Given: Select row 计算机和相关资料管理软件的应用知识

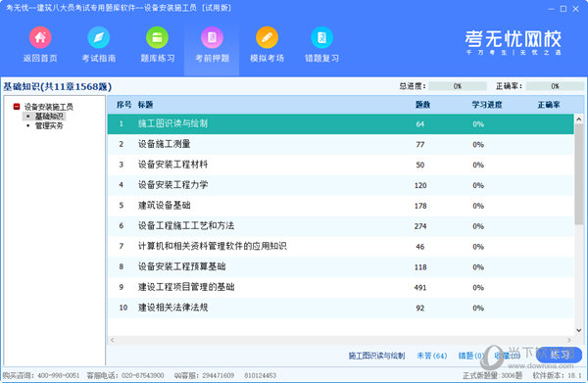Looking at the screenshot, I should 340,247.
